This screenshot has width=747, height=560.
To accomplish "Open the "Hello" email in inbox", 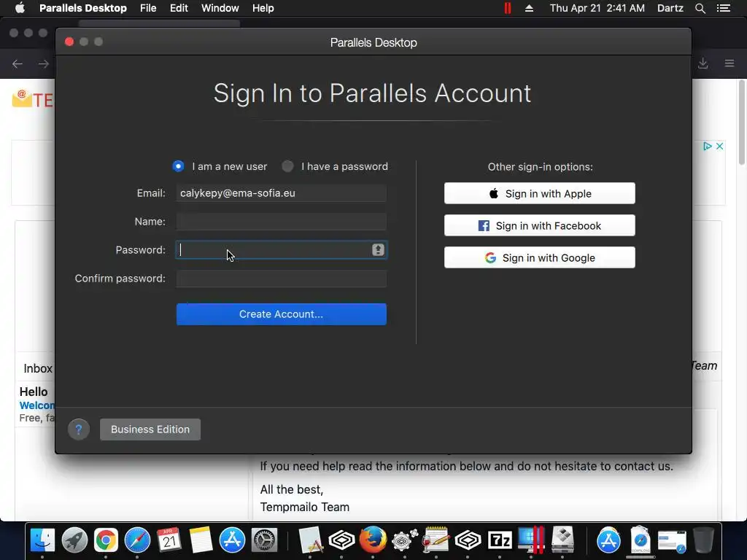I will 36,404.
